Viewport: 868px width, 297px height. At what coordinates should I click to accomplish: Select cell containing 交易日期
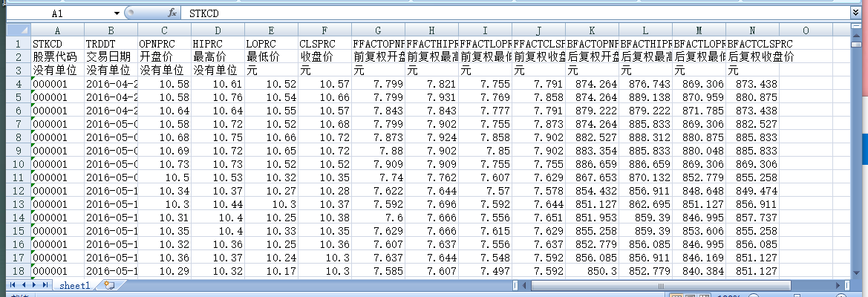point(111,57)
